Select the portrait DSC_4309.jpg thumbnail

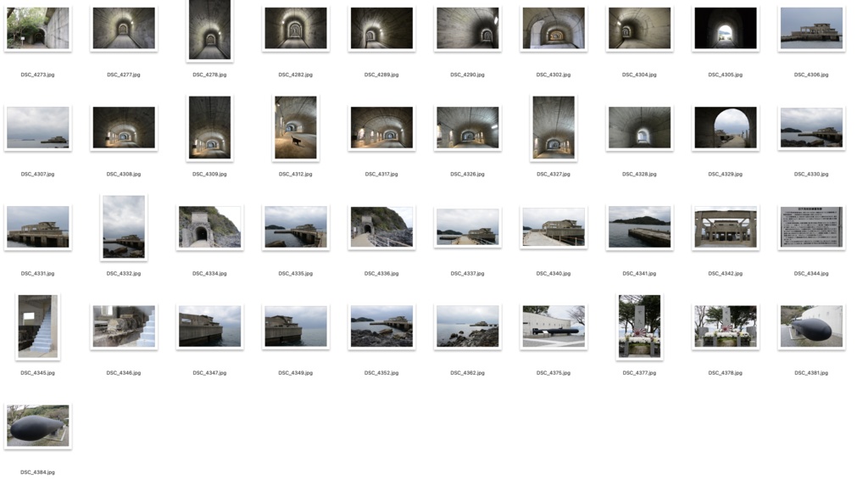(x=210, y=127)
